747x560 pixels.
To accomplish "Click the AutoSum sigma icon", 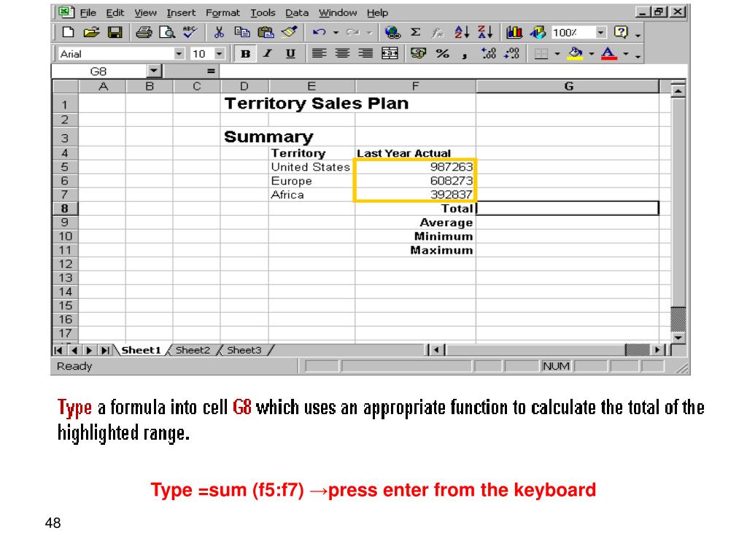I will [x=416, y=32].
